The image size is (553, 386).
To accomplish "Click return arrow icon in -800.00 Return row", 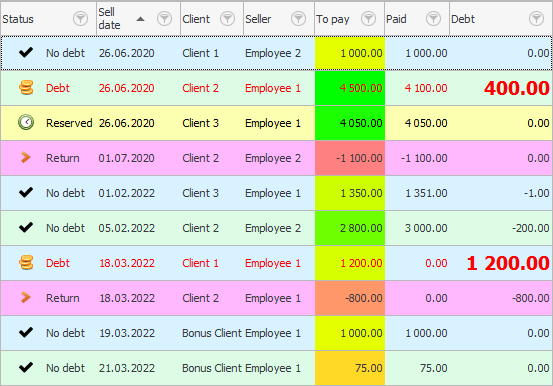I will 25,297.
